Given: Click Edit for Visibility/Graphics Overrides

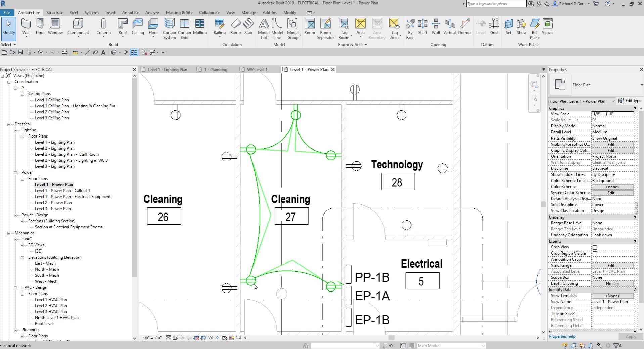Looking at the screenshot, I should (x=612, y=144).
